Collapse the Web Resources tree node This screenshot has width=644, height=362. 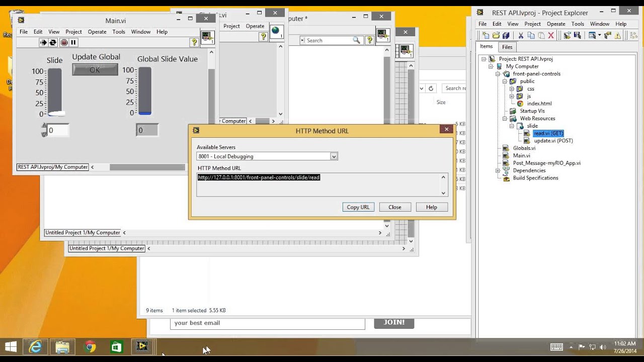tap(505, 119)
